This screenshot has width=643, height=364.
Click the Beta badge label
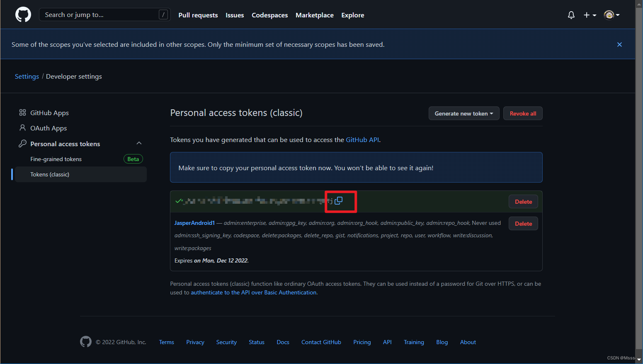pyautogui.click(x=133, y=159)
